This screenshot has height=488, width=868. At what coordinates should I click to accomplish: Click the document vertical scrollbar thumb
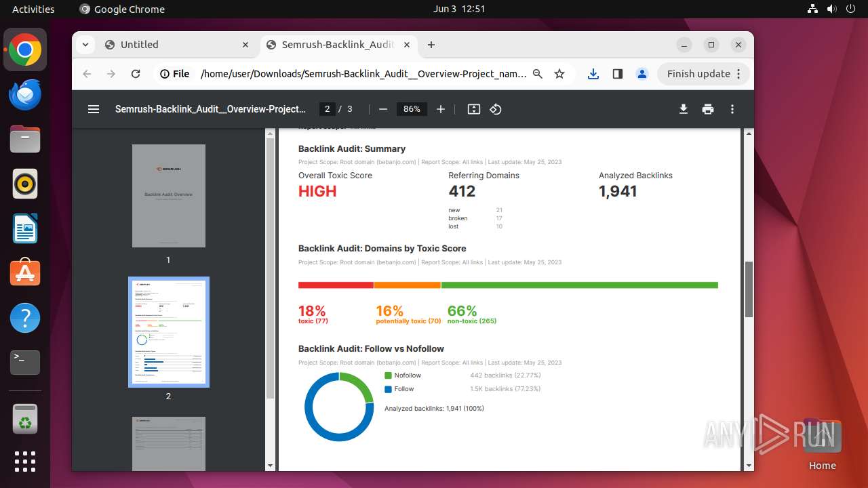pyautogui.click(x=749, y=289)
